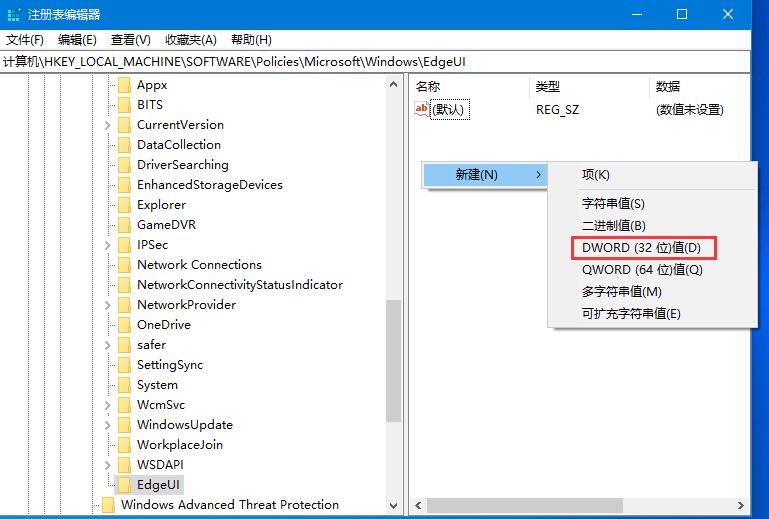Expand the WindowsUpdate key arrow

107,425
